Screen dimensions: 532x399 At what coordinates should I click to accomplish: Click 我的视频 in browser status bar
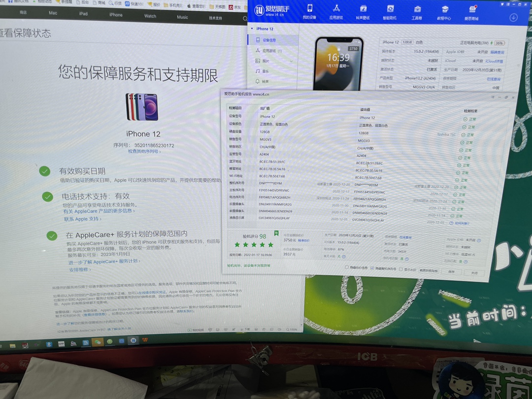click(x=196, y=330)
